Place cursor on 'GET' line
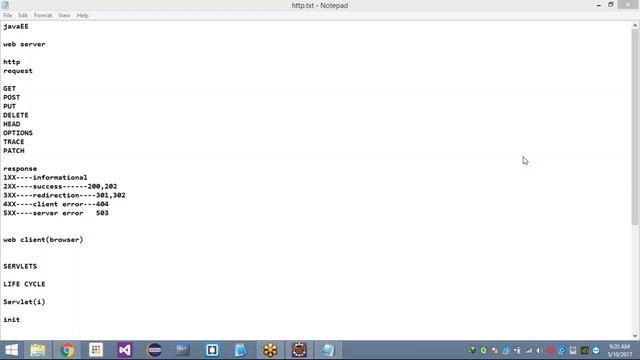Viewport: 640px width, 360px height. (9, 89)
